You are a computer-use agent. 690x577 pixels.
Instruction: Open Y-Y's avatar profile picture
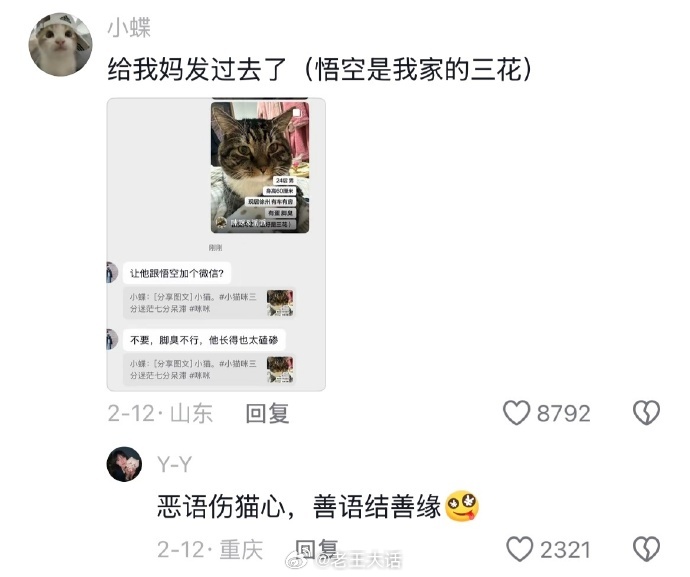click(125, 464)
